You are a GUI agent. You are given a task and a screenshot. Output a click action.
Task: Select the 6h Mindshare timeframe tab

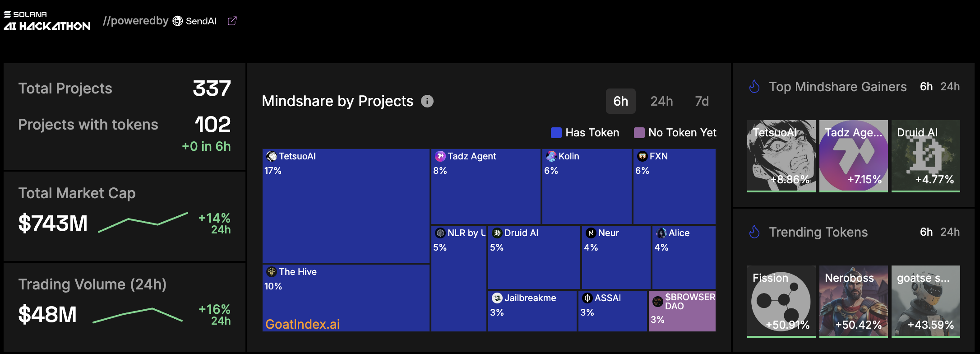point(620,101)
